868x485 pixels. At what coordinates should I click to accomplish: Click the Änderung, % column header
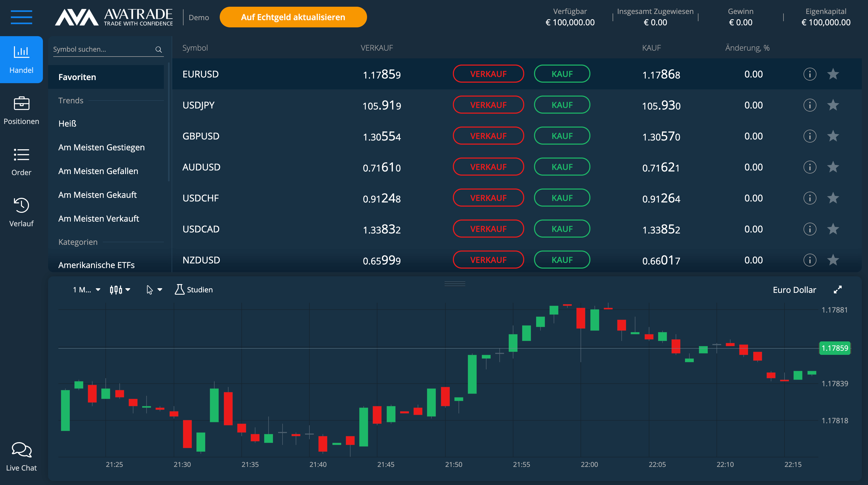(747, 48)
